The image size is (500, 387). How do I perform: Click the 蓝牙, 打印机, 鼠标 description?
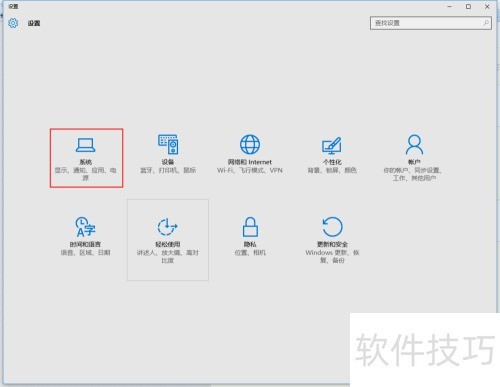168,170
